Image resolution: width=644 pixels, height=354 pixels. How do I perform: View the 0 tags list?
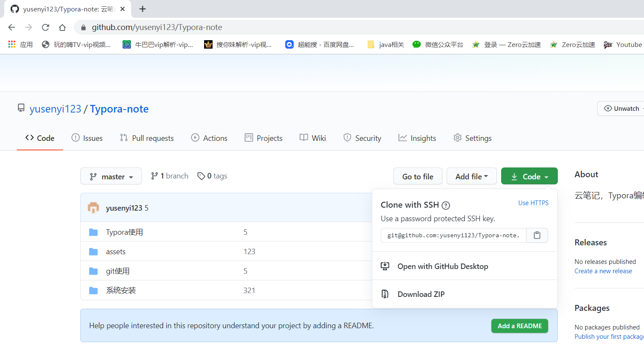click(212, 176)
